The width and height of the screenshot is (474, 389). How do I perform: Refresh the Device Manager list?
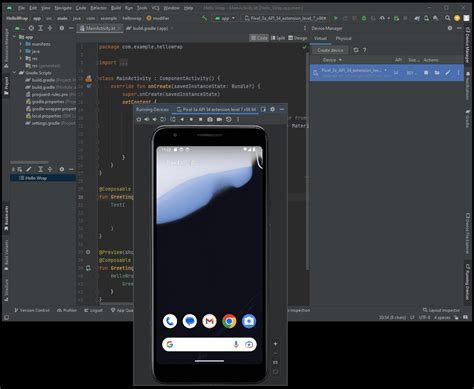pyautogui.click(x=356, y=50)
